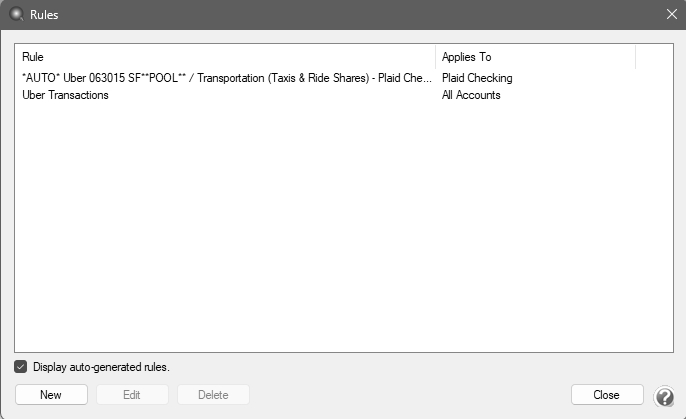The height and width of the screenshot is (419, 686).
Task: Select the *AUTO* Uber 063015 SF**POOL** rule
Action: point(225,78)
